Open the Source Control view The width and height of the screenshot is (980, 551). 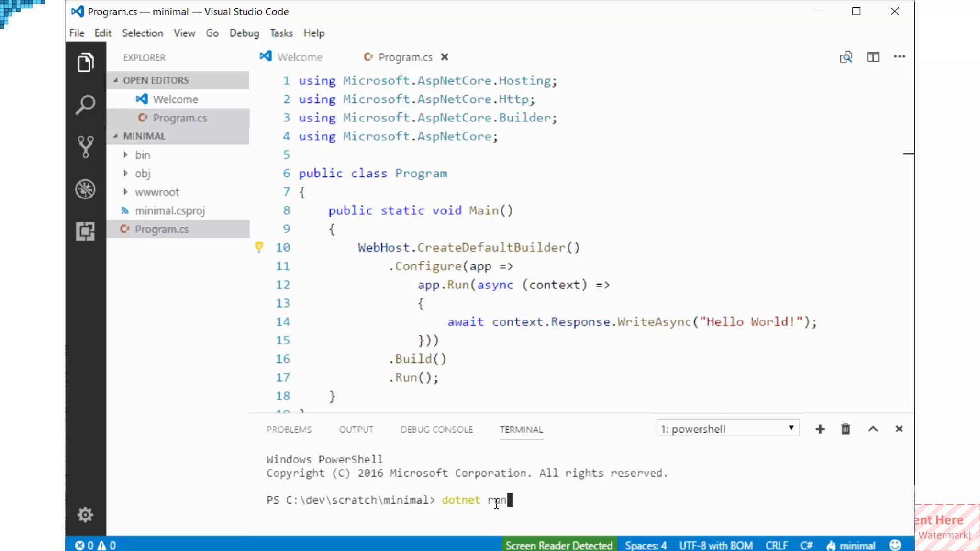click(85, 147)
